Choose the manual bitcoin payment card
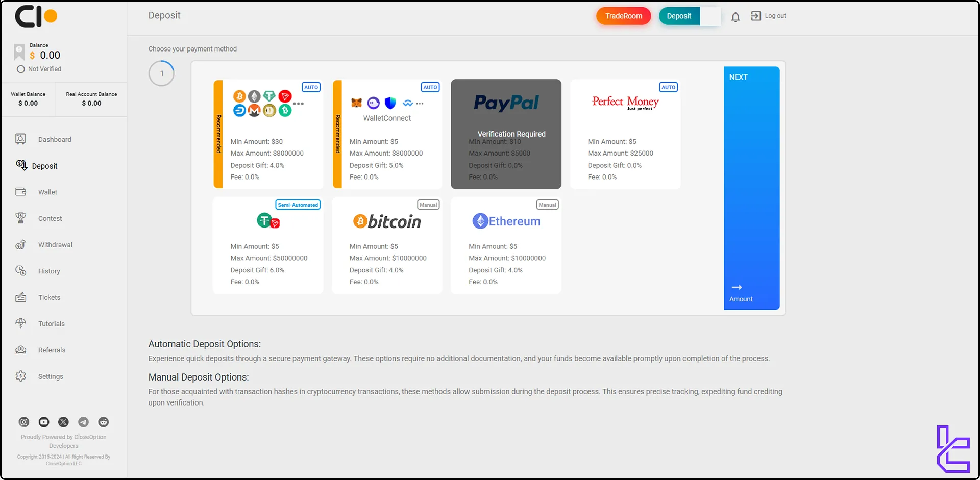Image resolution: width=980 pixels, height=480 pixels. 387,245
